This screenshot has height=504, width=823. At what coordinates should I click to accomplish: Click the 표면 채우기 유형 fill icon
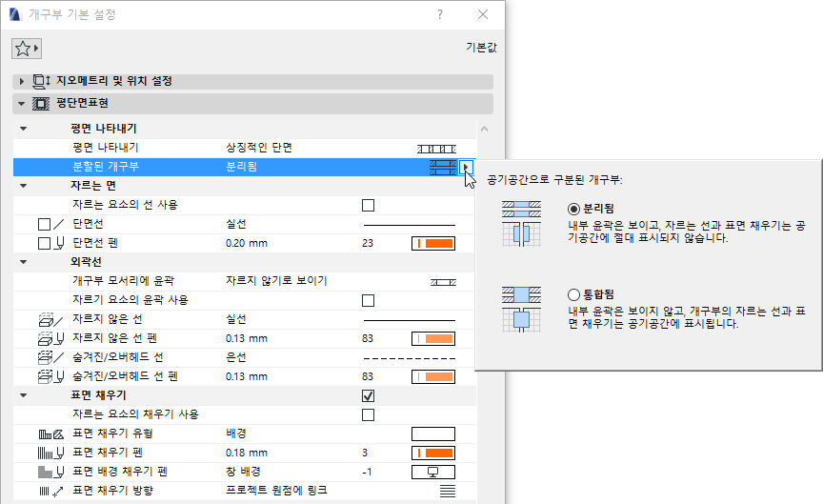coord(50,433)
